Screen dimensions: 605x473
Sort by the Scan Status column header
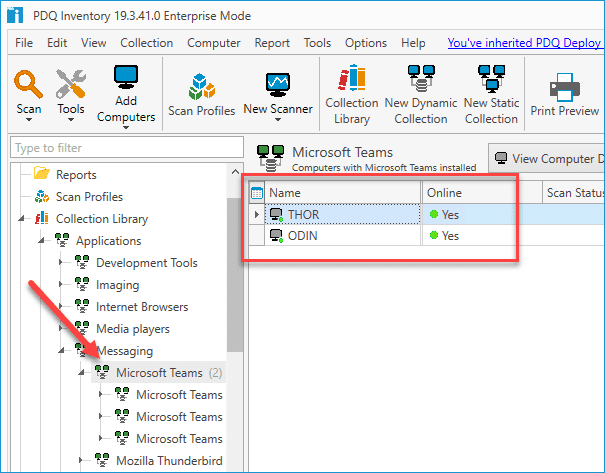point(574,193)
